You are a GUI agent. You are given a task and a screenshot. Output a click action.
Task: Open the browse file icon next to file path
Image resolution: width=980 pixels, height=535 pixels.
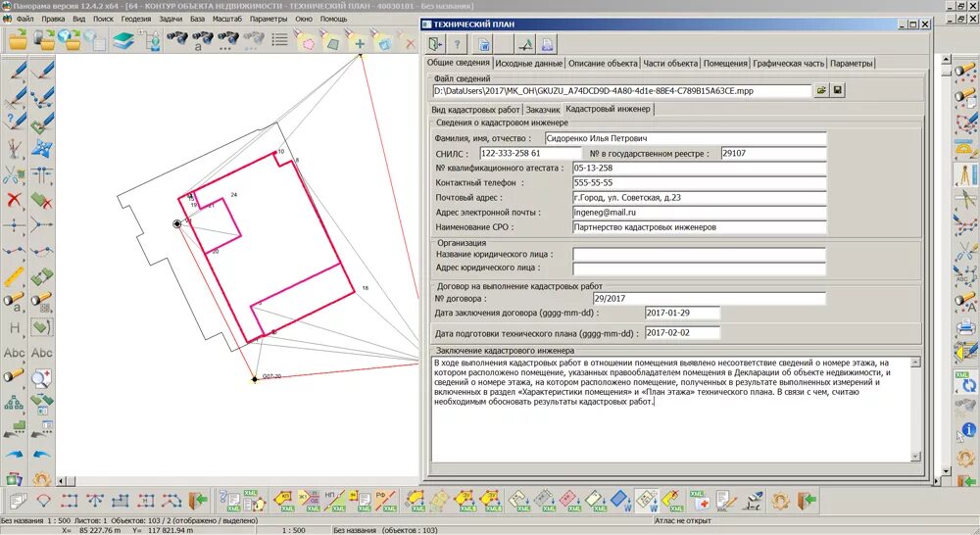[821, 90]
